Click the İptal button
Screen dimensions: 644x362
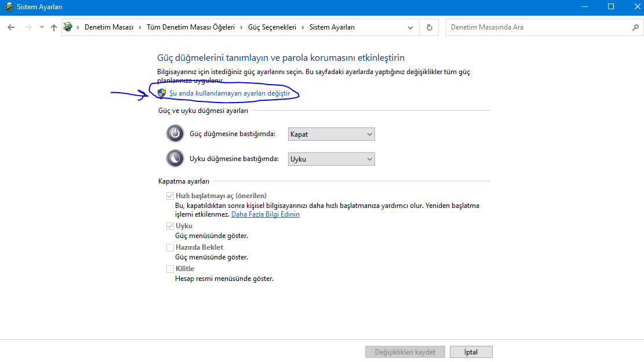coord(471,352)
